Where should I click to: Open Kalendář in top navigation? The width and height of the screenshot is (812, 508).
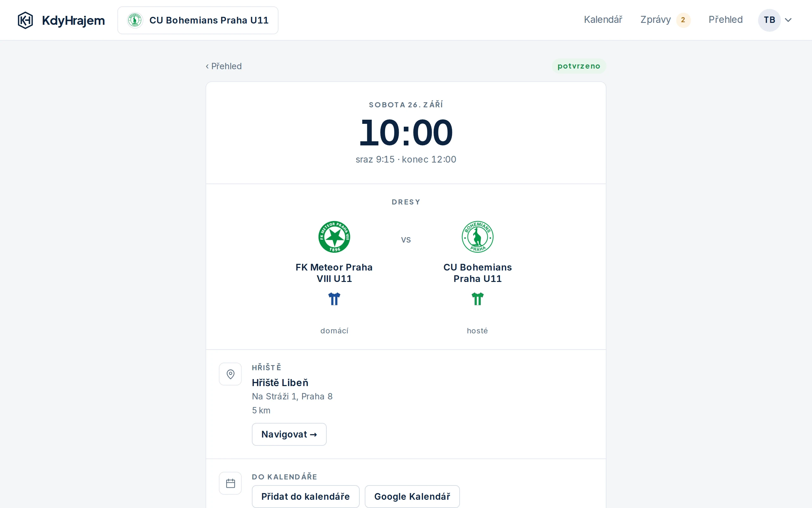click(603, 20)
